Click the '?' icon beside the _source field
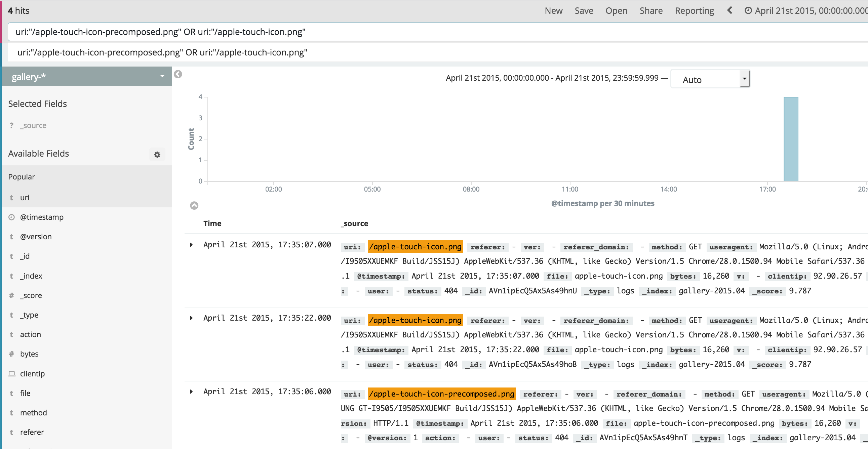This screenshot has height=449, width=868. 11,125
